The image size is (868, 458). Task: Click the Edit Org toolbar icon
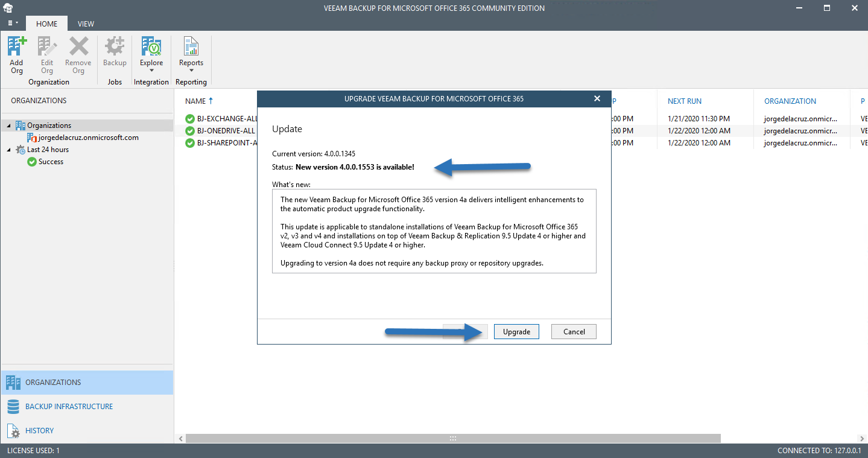click(x=47, y=47)
